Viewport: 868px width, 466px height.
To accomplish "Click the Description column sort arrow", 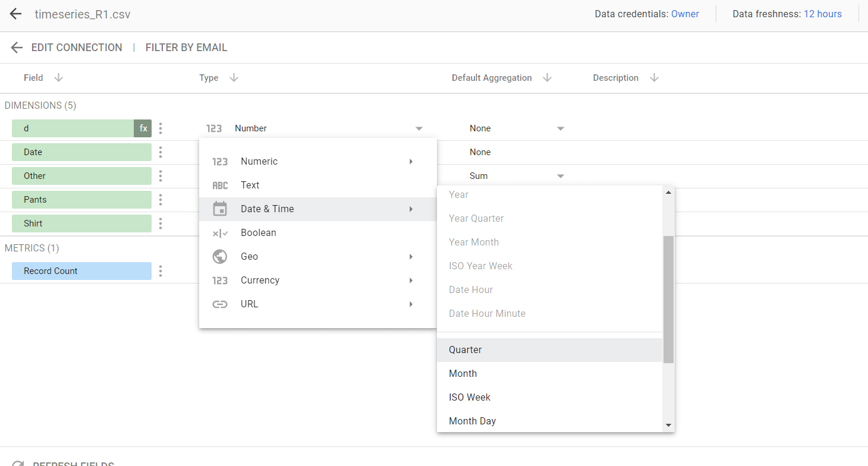I will (x=654, y=78).
